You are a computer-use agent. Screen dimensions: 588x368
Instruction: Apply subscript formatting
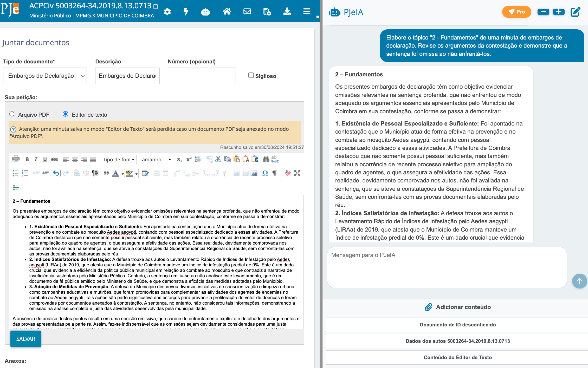(x=179, y=159)
